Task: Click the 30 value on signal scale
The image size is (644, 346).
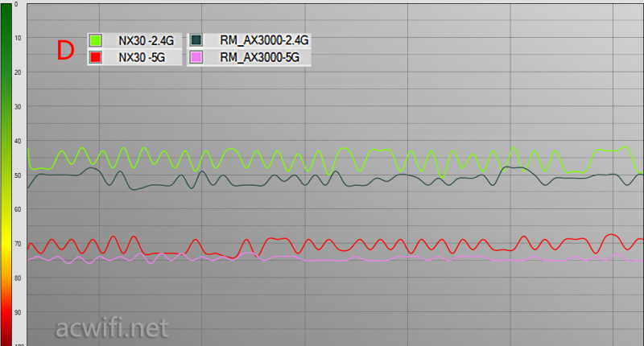Action: click(x=18, y=107)
